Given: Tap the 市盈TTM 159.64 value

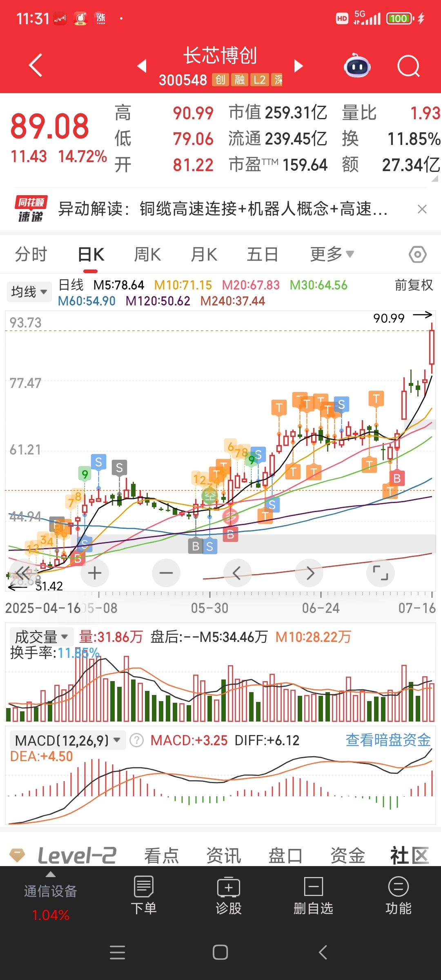Looking at the screenshot, I should pos(305,165).
